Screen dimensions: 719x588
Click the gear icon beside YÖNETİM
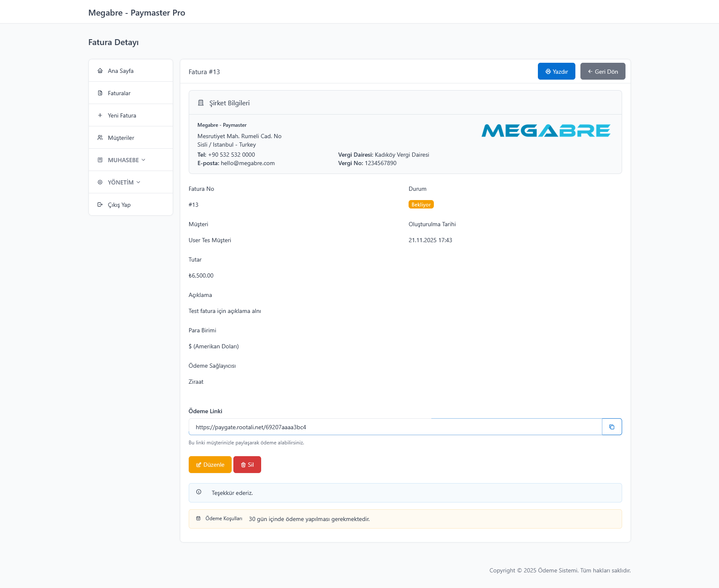[100, 182]
